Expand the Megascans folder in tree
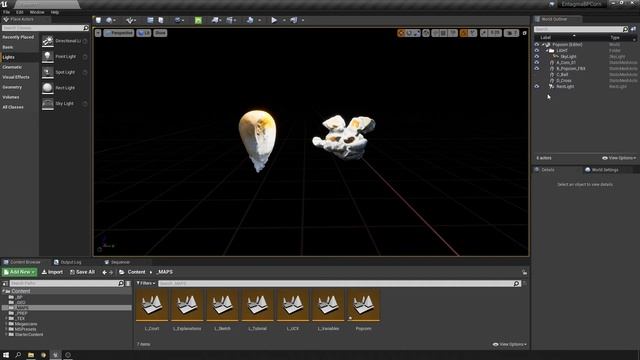 click(6, 324)
